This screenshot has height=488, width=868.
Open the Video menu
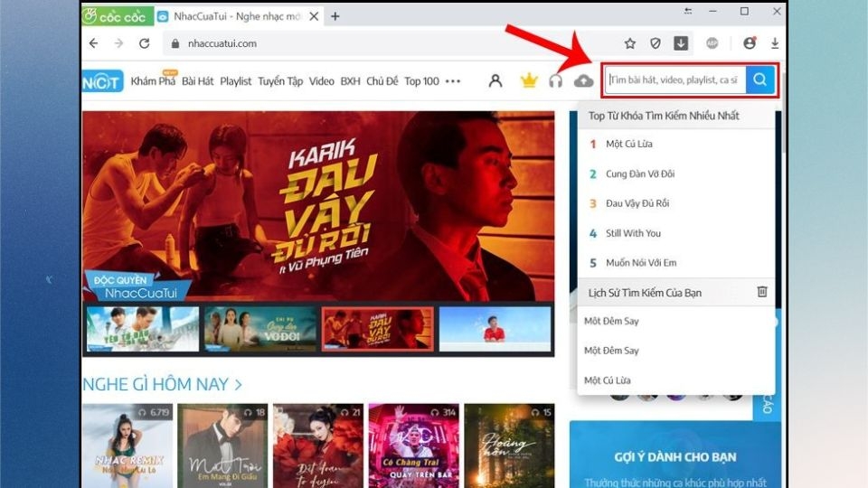click(322, 81)
